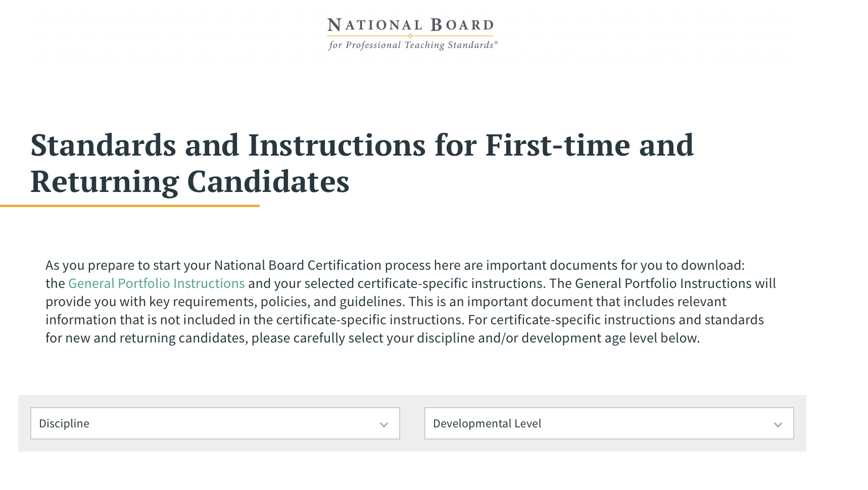Click the gold underline below the heading
868x490 pixels.
point(130,206)
